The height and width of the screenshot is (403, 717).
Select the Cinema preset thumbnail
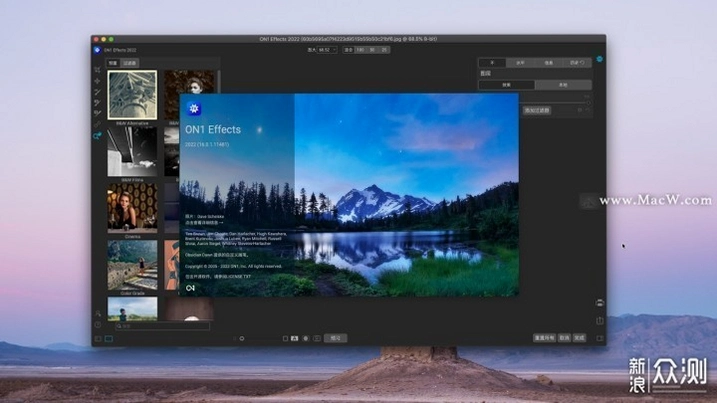pos(132,208)
